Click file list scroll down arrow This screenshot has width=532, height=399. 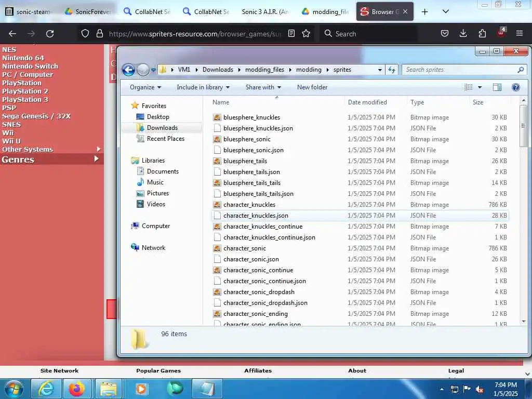click(524, 321)
